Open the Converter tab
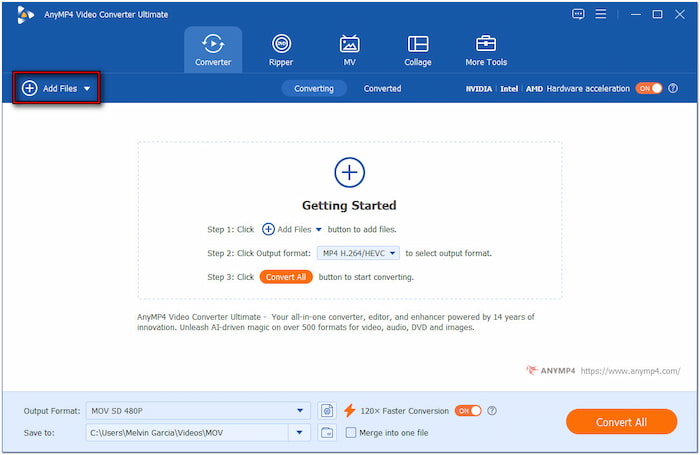The height and width of the screenshot is (455, 700). pyautogui.click(x=213, y=50)
